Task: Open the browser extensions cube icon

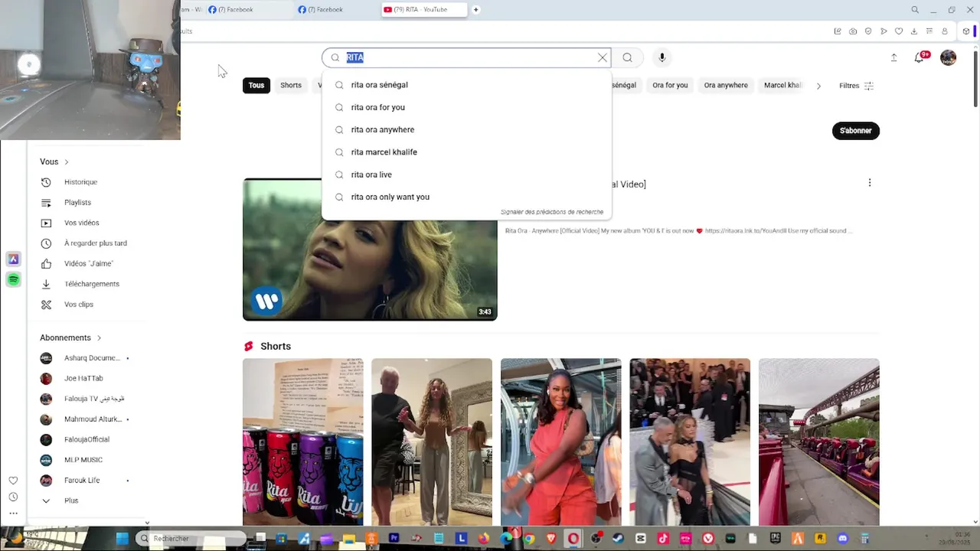Action: (x=966, y=31)
